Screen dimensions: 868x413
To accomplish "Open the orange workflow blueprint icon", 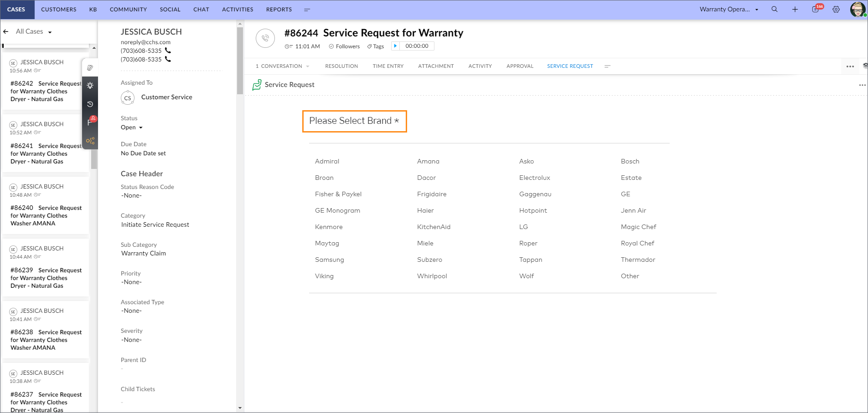I will tap(90, 141).
